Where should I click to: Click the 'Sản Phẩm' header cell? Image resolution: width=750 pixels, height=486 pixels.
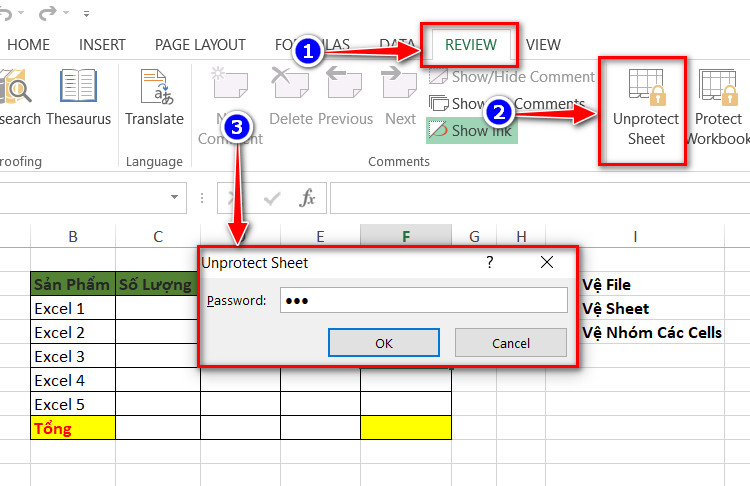(73, 284)
